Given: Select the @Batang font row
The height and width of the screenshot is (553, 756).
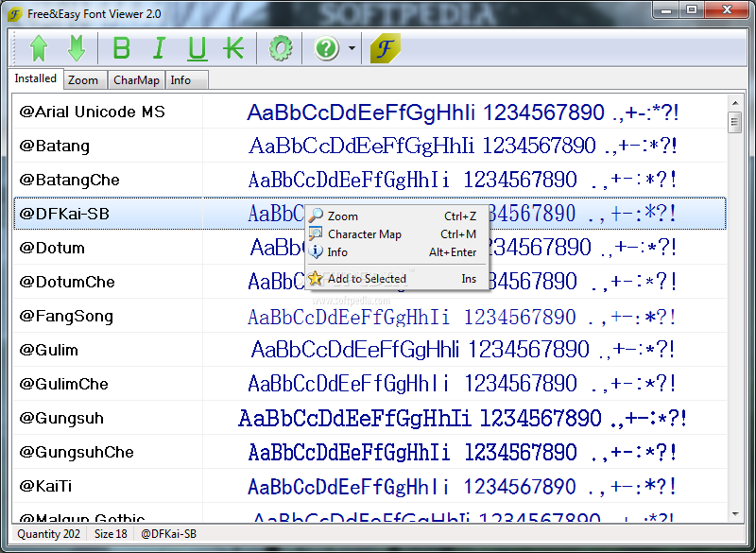Looking at the screenshot, I should [x=369, y=146].
